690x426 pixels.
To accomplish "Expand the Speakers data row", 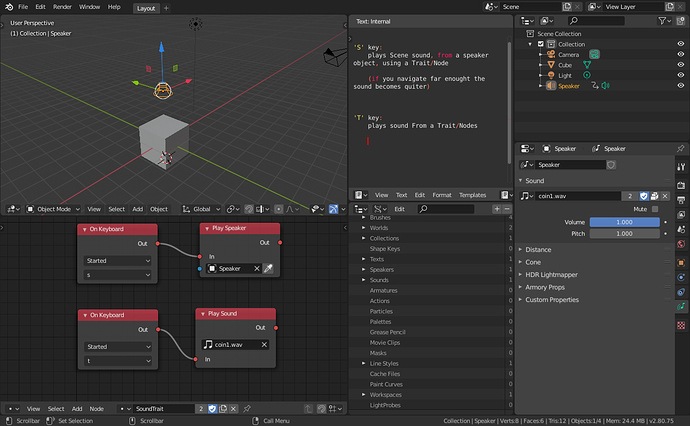I will pyautogui.click(x=363, y=269).
